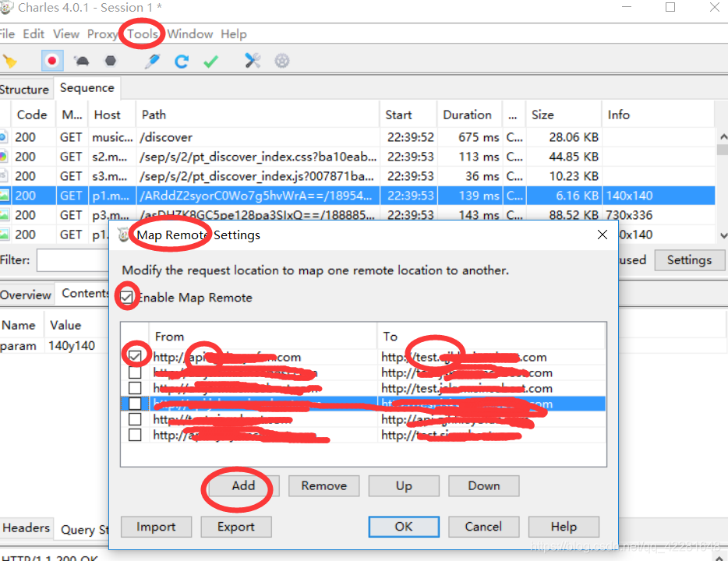Click the 140y140 param value
The height and width of the screenshot is (561, 728).
coord(72,346)
